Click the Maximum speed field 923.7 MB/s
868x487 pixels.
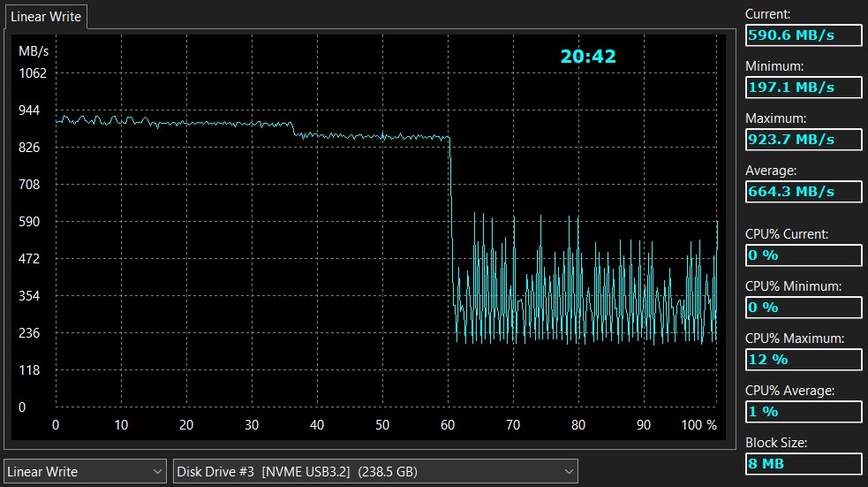pyautogui.click(x=804, y=140)
